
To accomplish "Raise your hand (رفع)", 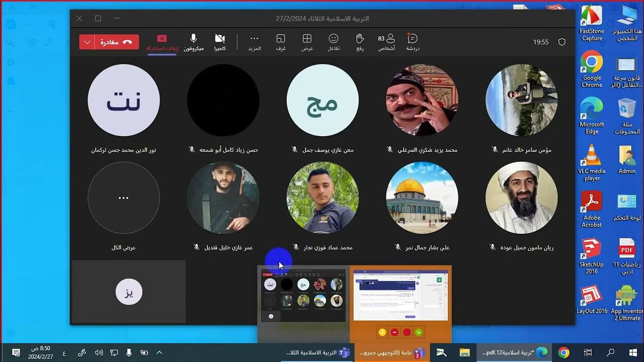I will (360, 42).
